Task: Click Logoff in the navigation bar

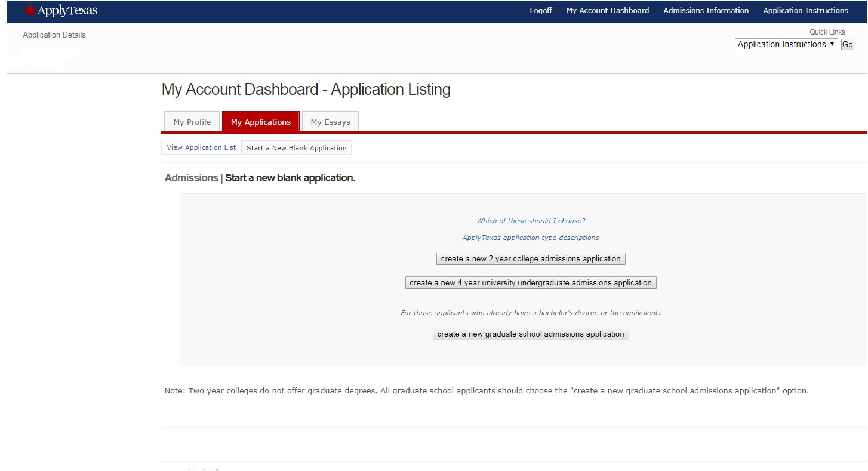Action: [x=540, y=10]
